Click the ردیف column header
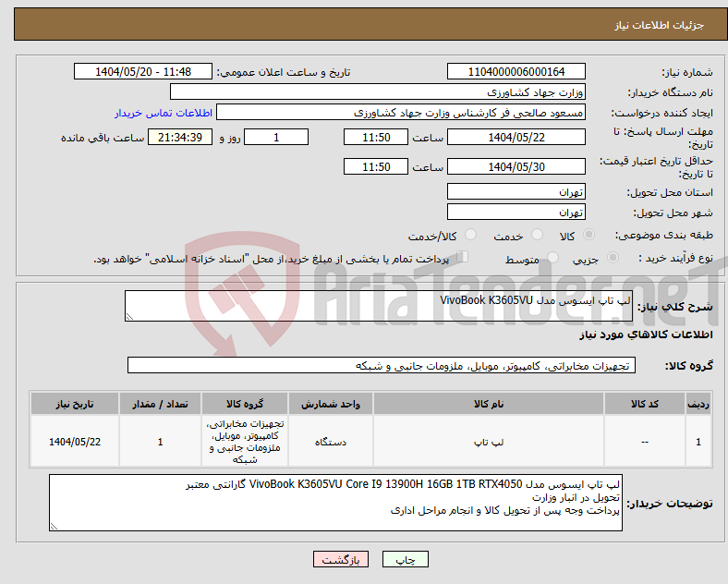This screenshot has height=584, width=728. pyautogui.click(x=698, y=404)
